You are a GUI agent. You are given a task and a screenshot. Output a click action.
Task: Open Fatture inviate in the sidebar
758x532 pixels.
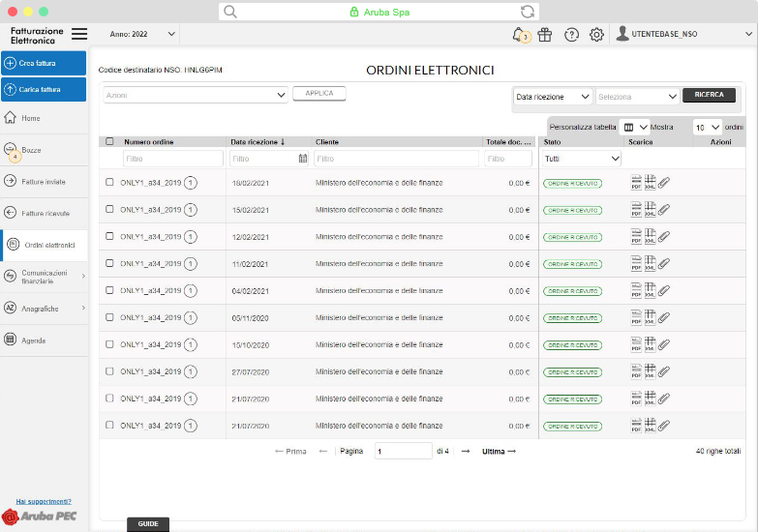pos(44,182)
